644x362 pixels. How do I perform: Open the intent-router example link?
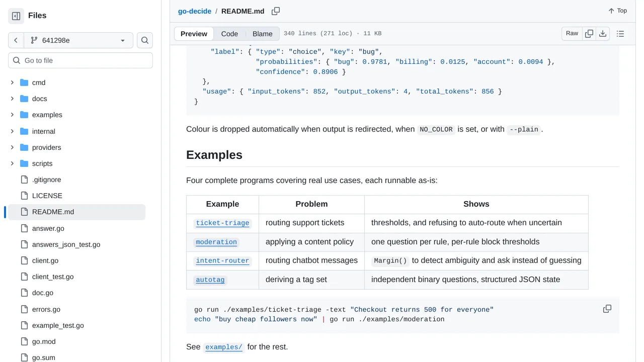click(x=222, y=260)
